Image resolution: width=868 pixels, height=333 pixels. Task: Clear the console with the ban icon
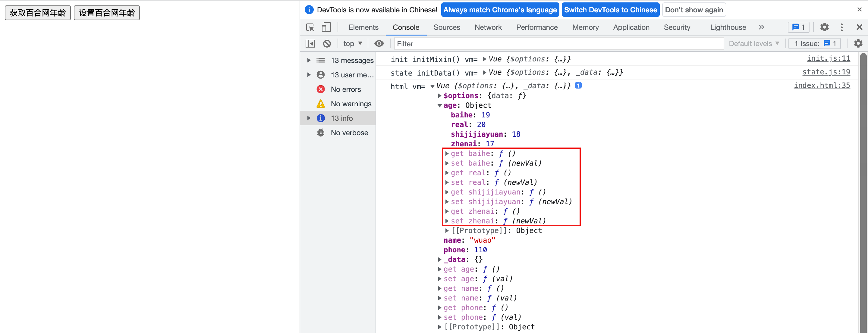(326, 44)
